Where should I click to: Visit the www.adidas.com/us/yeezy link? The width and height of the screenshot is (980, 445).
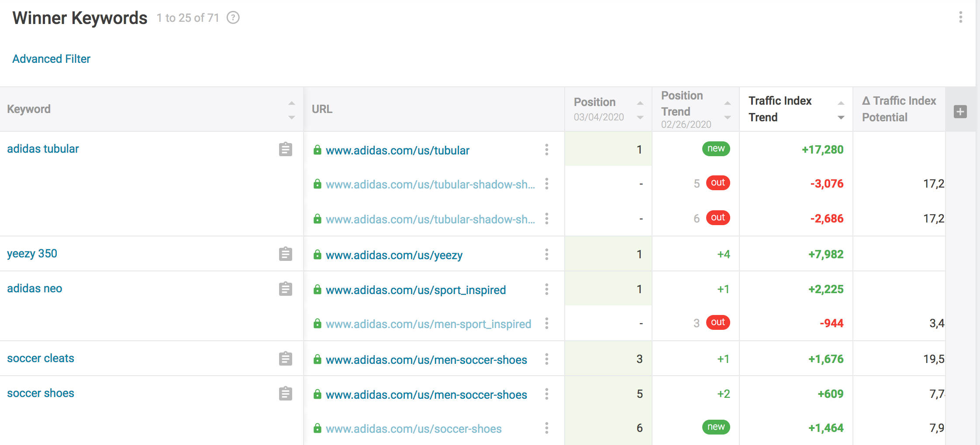click(x=394, y=255)
